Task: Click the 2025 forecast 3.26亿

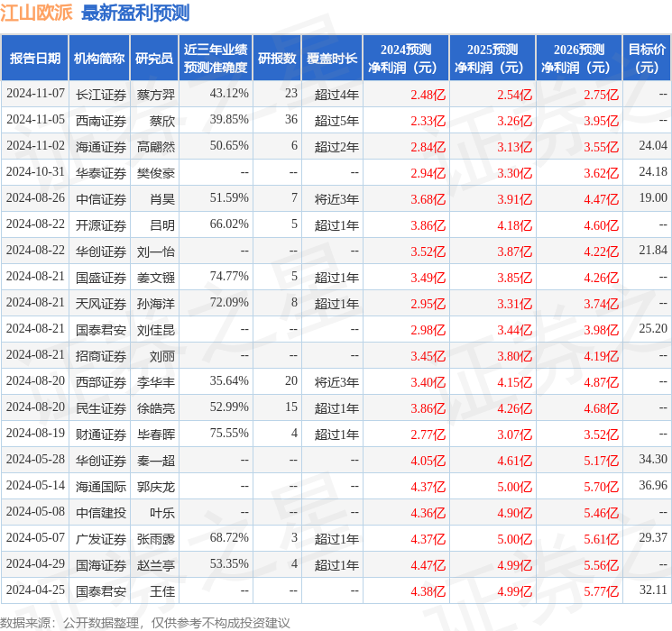Action: [515, 121]
